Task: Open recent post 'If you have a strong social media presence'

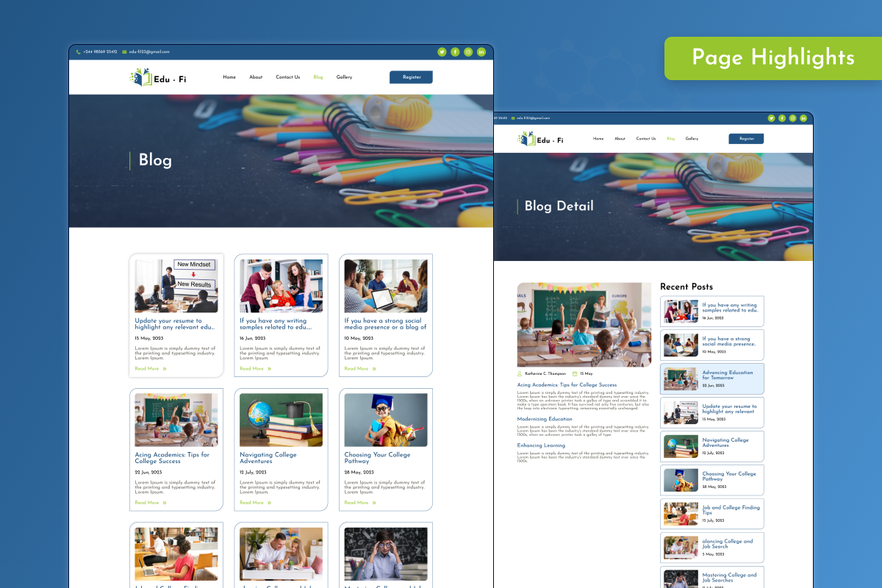Action: tap(712, 345)
